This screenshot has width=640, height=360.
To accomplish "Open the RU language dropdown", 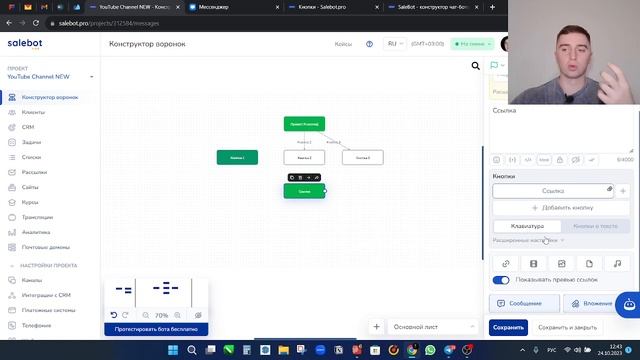I will coord(395,44).
